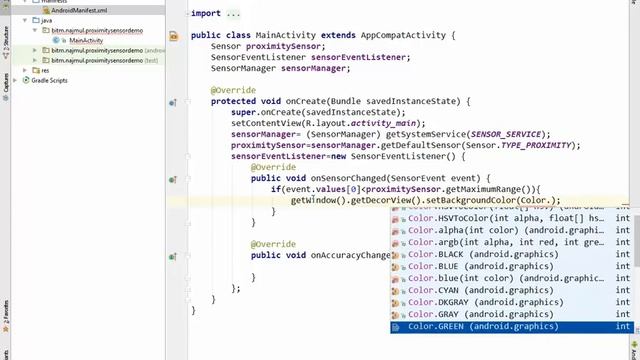The height and width of the screenshot is (360, 640).
Task: Collapse the java folder in project tree
Action: coord(25,20)
